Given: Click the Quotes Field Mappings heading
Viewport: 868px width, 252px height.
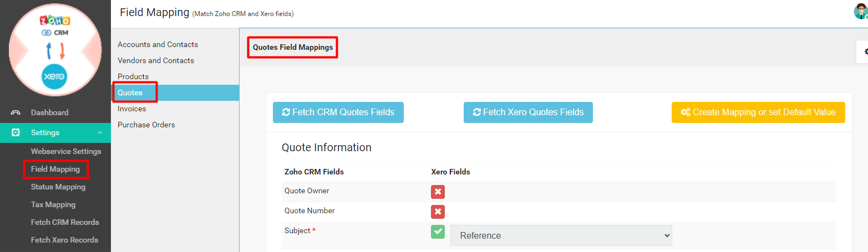Looking at the screenshot, I should 293,47.
